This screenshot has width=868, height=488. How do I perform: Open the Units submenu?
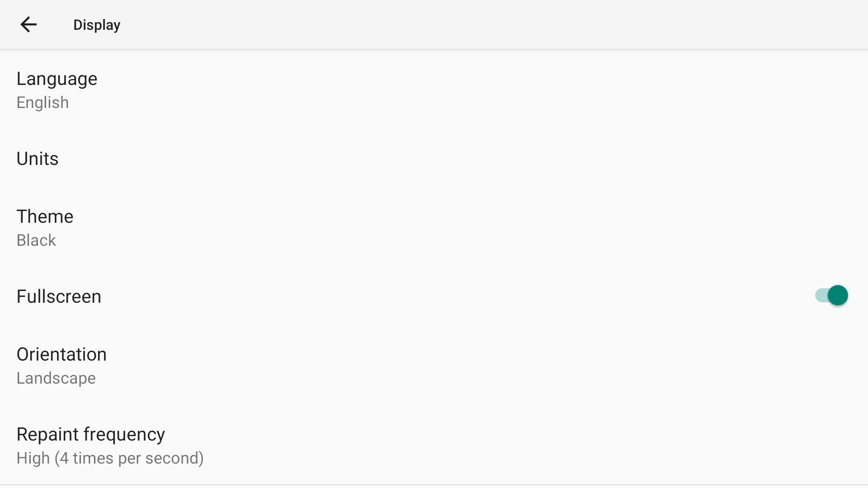point(434,159)
